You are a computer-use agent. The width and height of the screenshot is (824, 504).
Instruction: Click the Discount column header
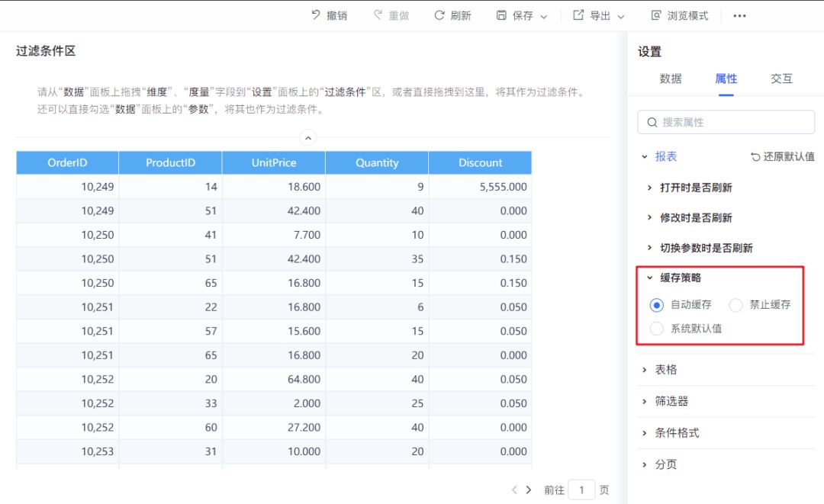point(481,162)
